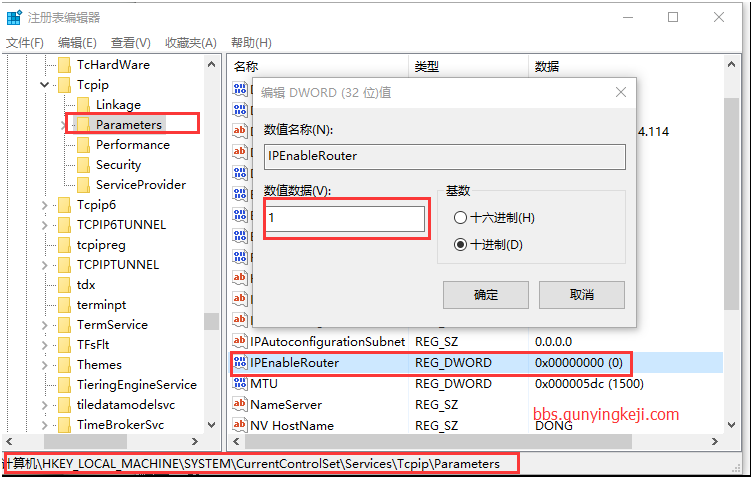Viewport: 753px width, 479px height.
Task: Select the Tcpip6 folder icon
Action: pyautogui.click(x=64, y=205)
